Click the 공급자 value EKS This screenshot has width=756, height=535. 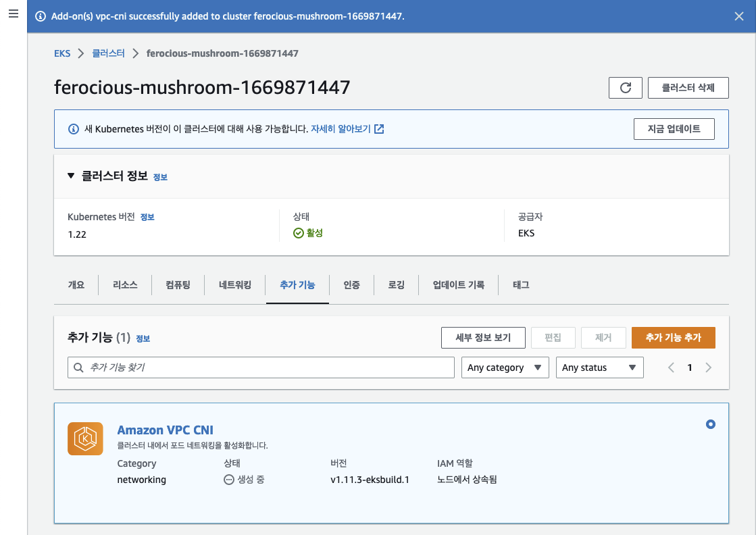point(526,233)
